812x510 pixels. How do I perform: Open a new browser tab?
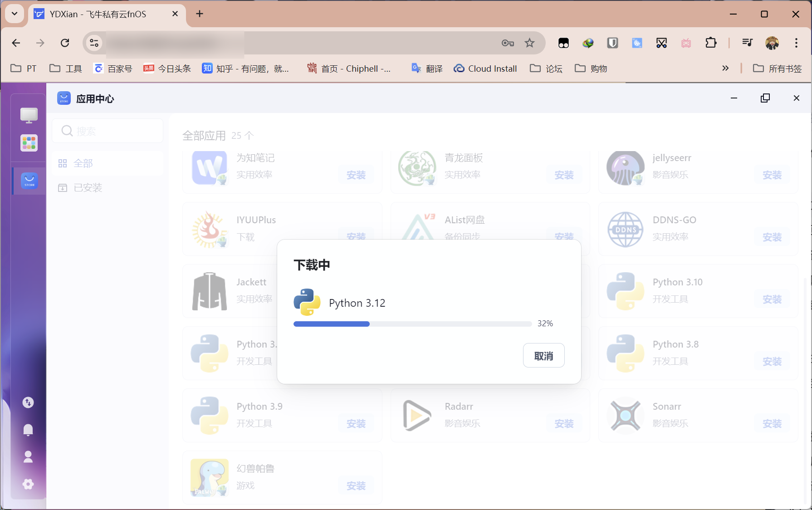[200, 14]
